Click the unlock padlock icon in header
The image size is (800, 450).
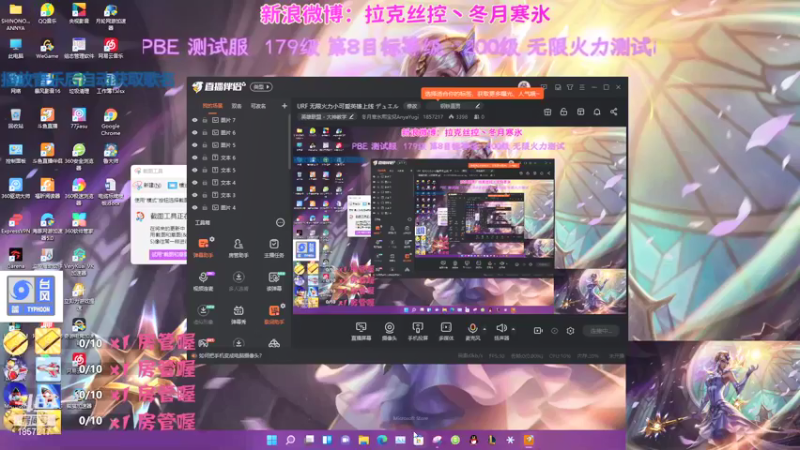[563, 112]
